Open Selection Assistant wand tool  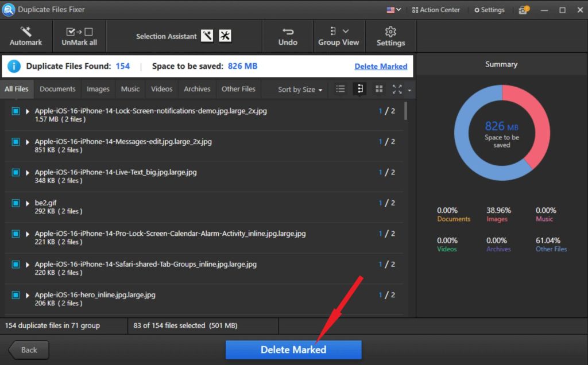pyautogui.click(x=207, y=36)
